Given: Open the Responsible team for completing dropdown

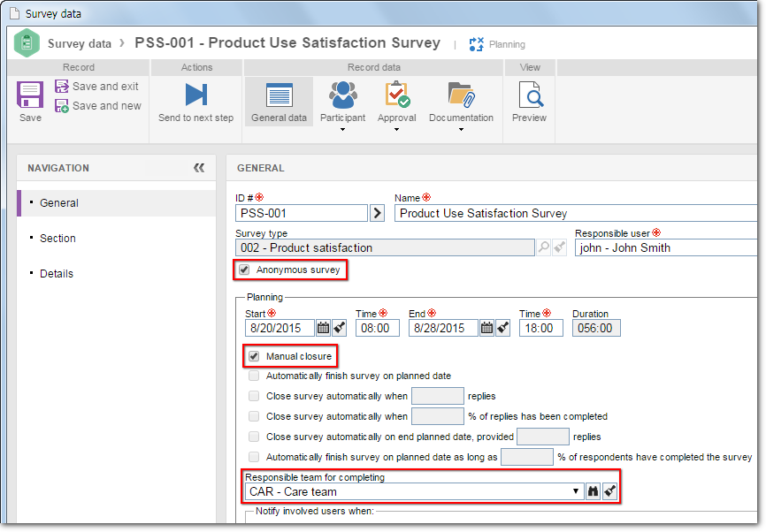Looking at the screenshot, I should click(576, 491).
